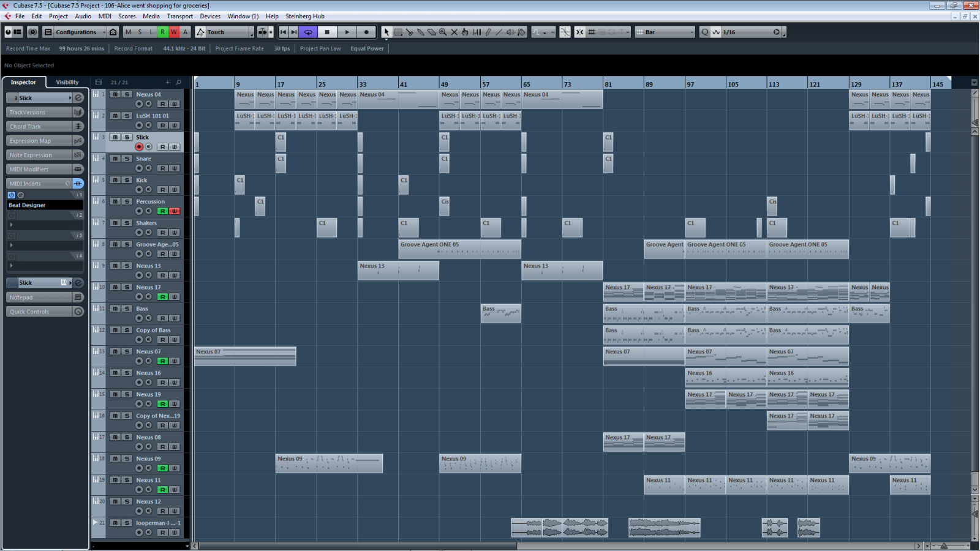The image size is (980, 551).
Task: Open the Project menu
Action: click(58, 16)
